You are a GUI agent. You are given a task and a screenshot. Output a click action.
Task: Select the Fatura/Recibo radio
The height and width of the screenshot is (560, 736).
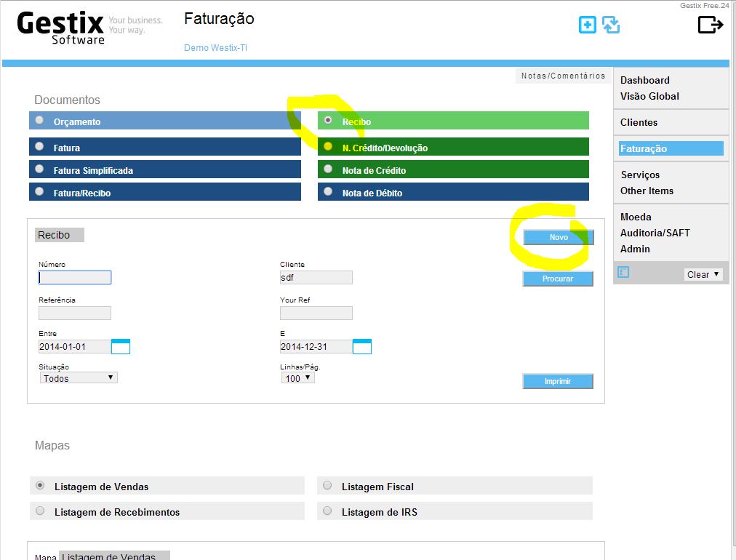click(x=40, y=191)
